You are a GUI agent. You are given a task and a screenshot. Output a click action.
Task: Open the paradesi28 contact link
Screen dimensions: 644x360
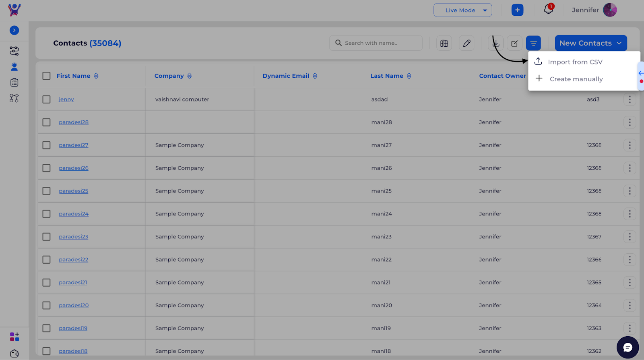point(74,122)
